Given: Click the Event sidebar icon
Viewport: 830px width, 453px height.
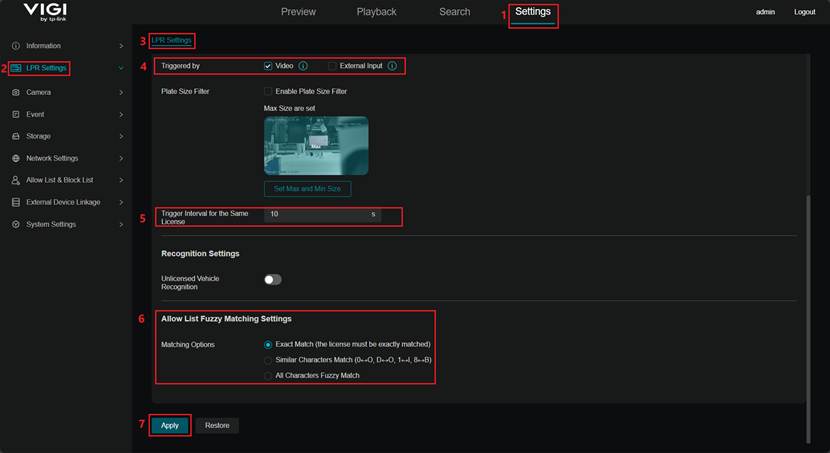Looking at the screenshot, I should point(16,114).
